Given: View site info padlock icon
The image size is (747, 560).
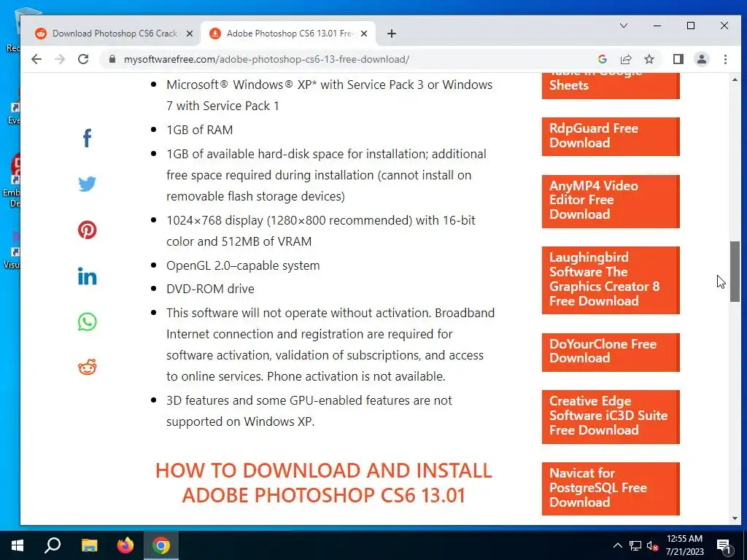Looking at the screenshot, I should point(112,59).
